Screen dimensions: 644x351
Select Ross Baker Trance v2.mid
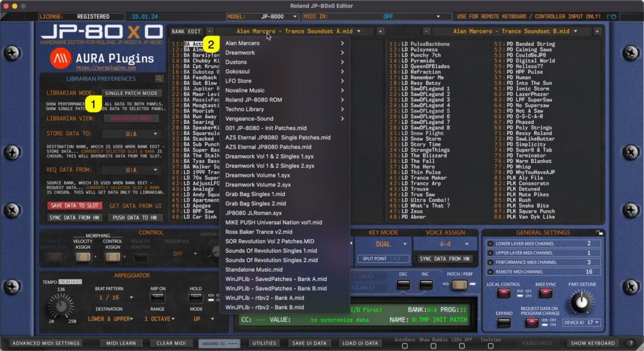coord(284,232)
